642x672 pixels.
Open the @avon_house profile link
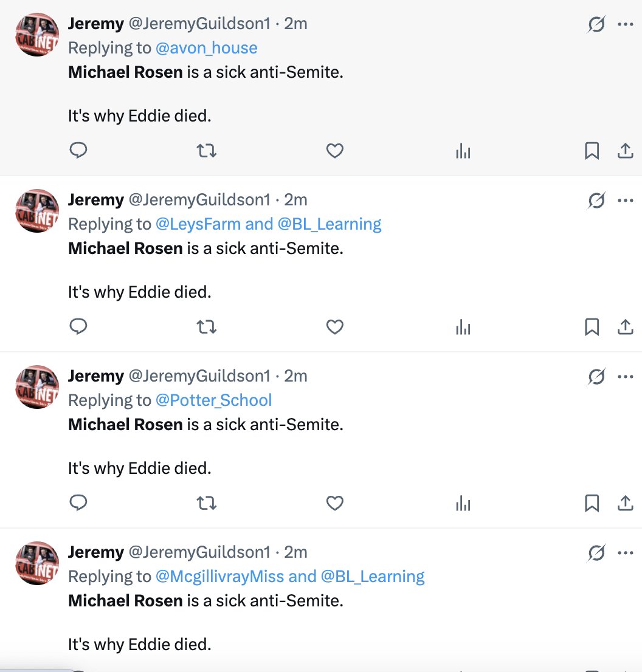click(206, 48)
